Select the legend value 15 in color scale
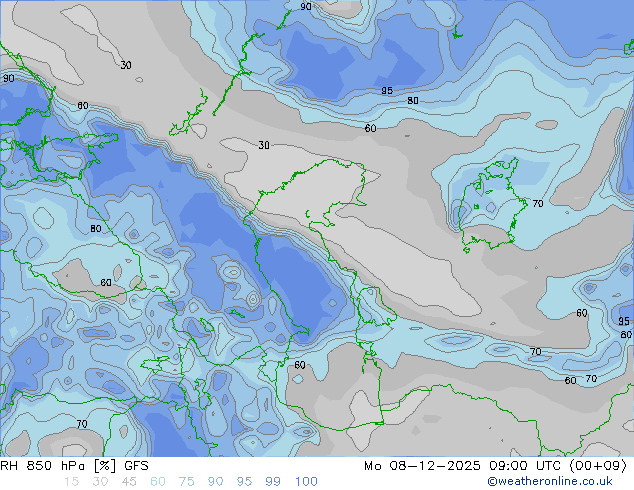This screenshot has width=634, height=490. [x=71, y=482]
